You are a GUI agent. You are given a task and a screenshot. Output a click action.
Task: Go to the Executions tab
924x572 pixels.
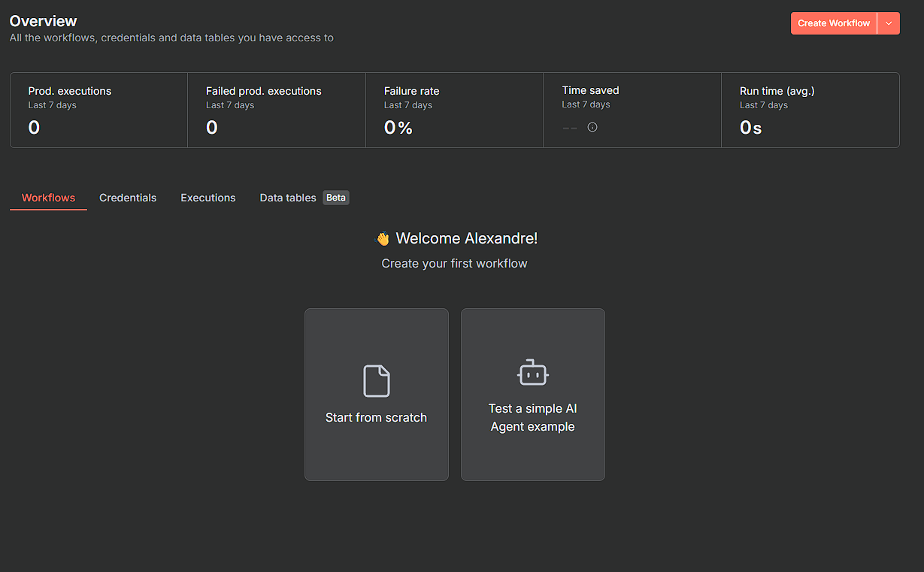click(208, 198)
